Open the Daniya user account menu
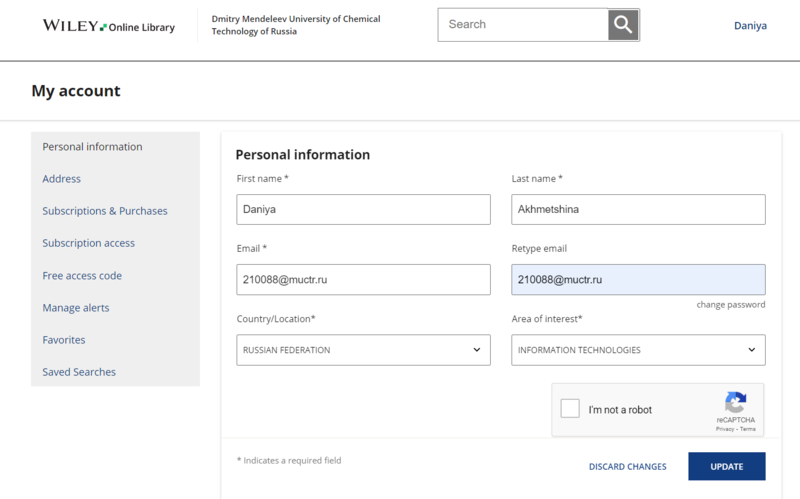Viewport: 800px width, 499px height. [750, 26]
